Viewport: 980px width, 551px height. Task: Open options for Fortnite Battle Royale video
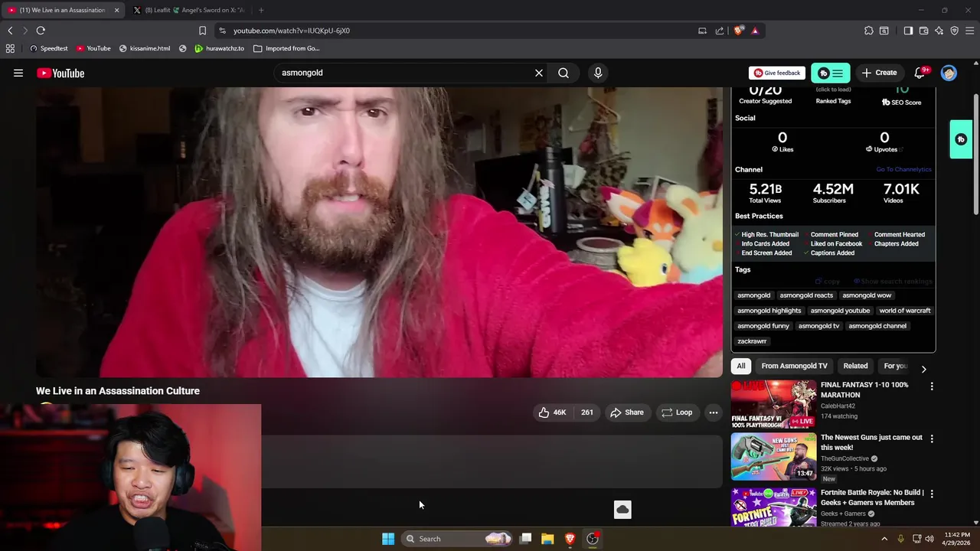932,494
